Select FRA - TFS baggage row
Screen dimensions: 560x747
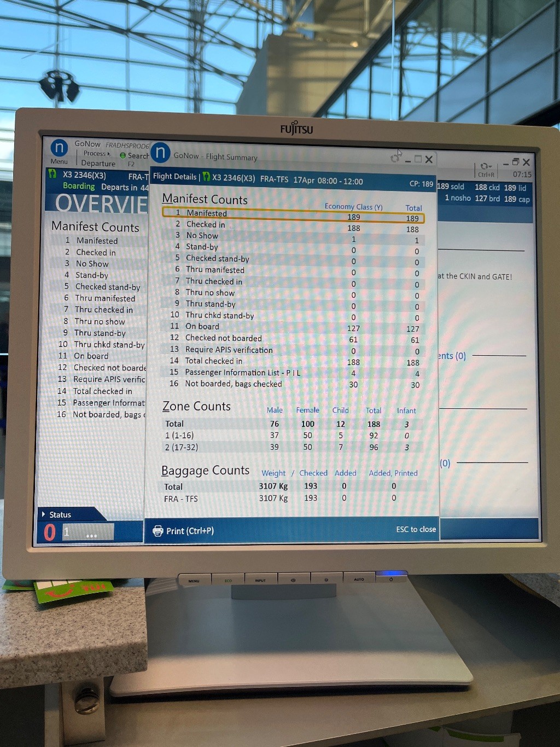293,499
